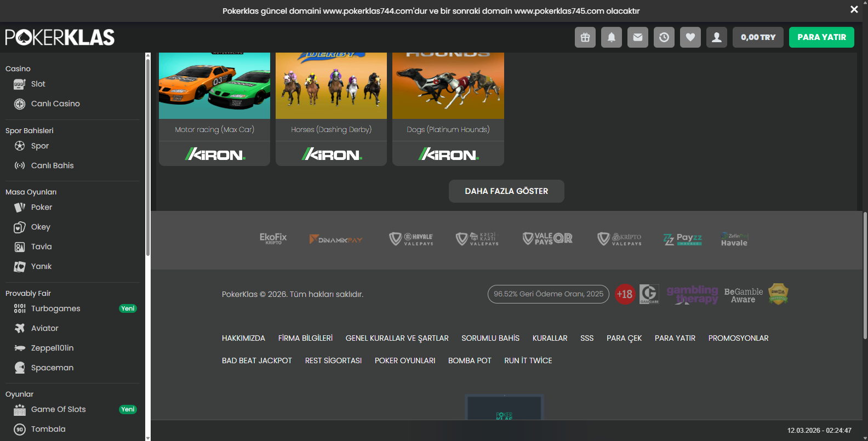Open Dogs (Platinum Hounds) game thumbnail
The image size is (868, 441).
[448, 85]
